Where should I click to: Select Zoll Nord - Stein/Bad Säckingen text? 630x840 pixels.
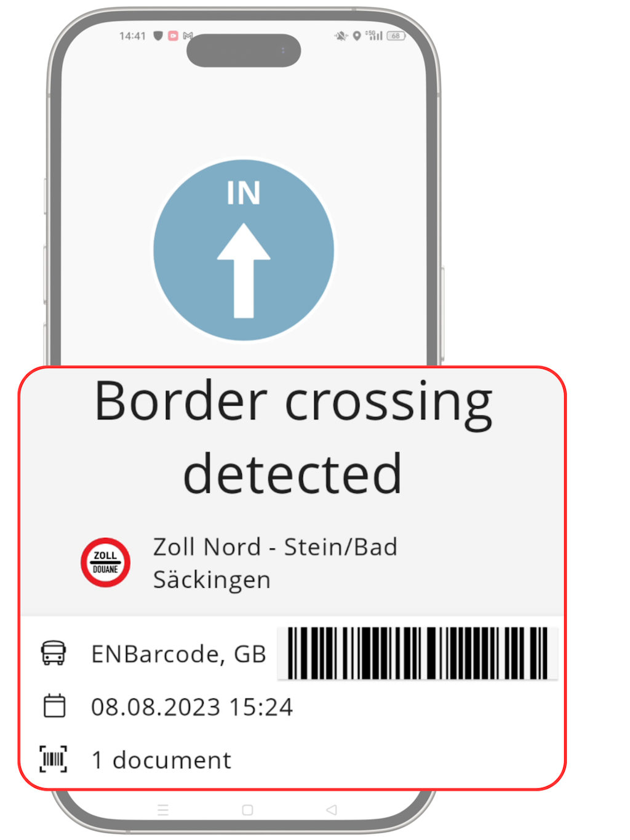coord(275,563)
